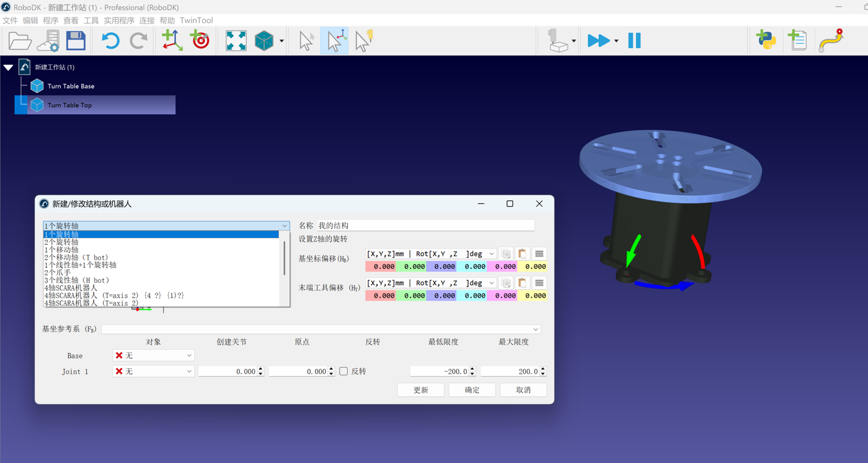Collapse the 新建工作站 (1) tree node
Image resolution: width=868 pixels, height=463 pixels.
tap(9, 67)
